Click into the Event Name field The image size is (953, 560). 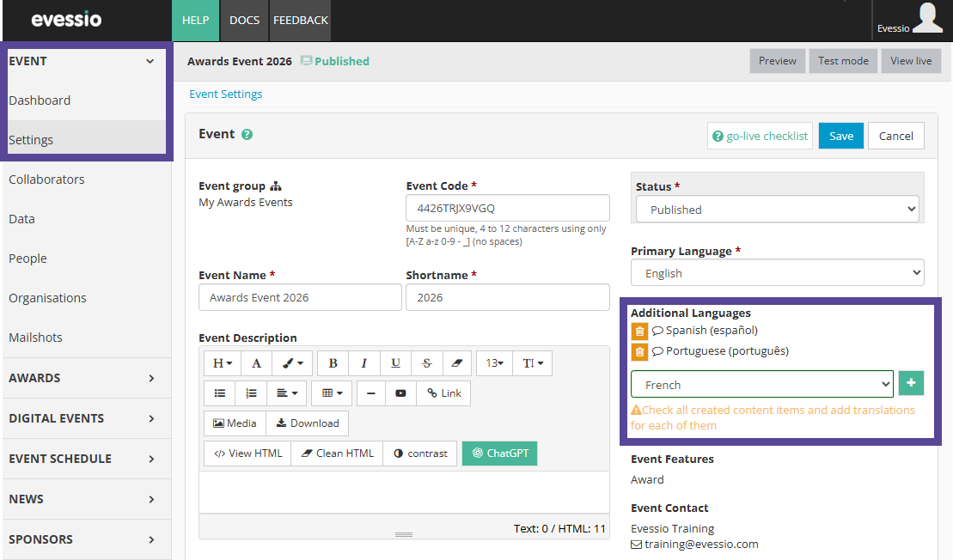pos(300,297)
